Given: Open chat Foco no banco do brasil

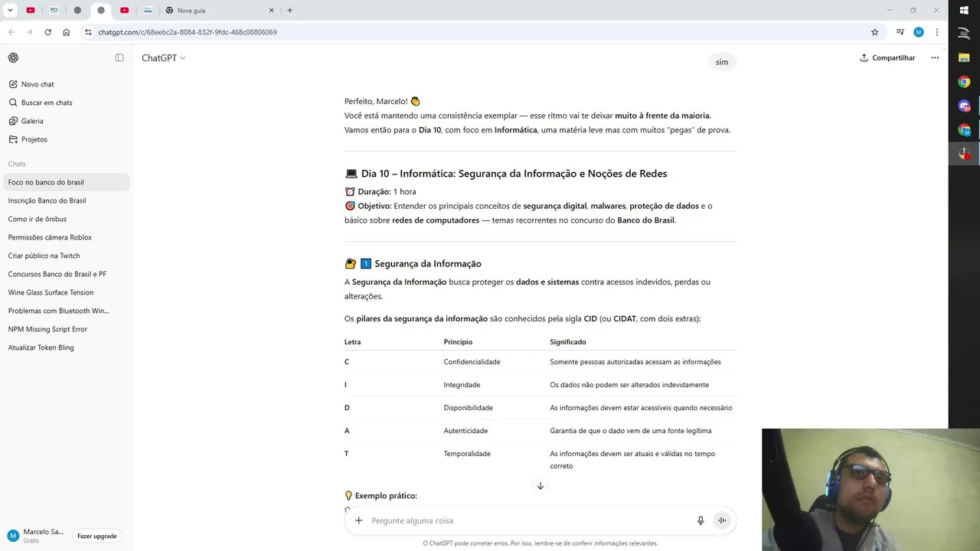Looking at the screenshot, I should click(66, 182).
